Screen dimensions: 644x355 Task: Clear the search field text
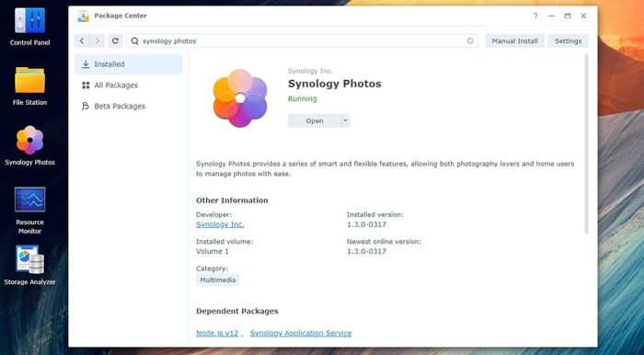coord(470,41)
